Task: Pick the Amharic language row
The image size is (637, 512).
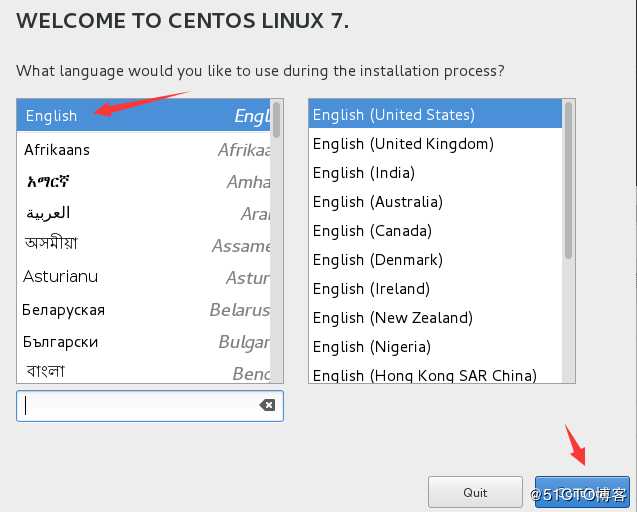Action: click(143, 181)
